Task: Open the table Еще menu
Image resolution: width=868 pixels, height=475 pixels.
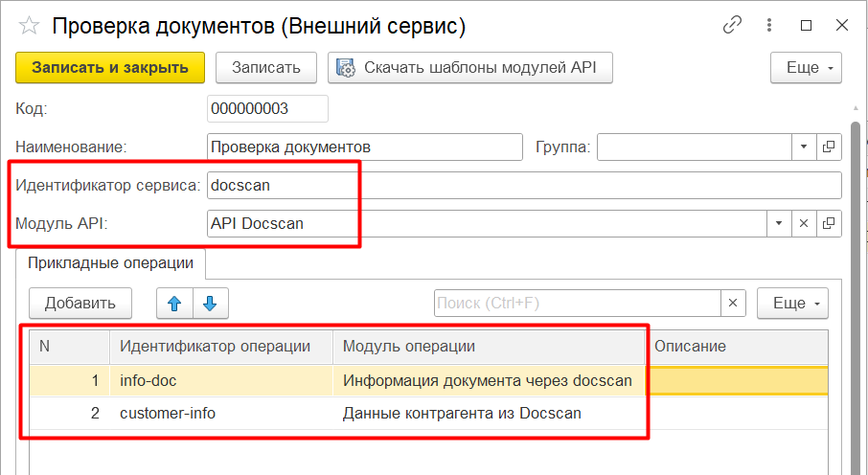Action: point(791,304)
